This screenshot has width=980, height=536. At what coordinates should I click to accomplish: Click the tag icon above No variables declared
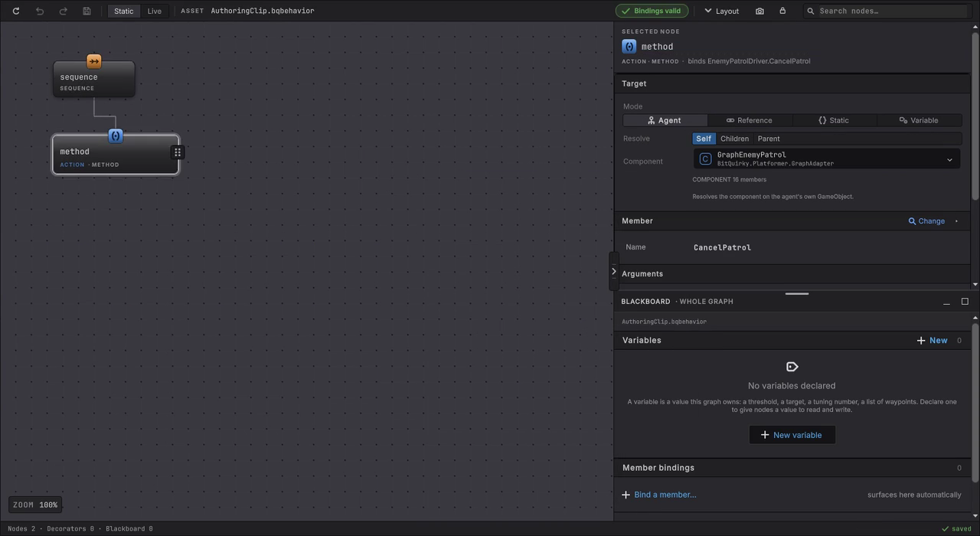click(x=792, y=367)
